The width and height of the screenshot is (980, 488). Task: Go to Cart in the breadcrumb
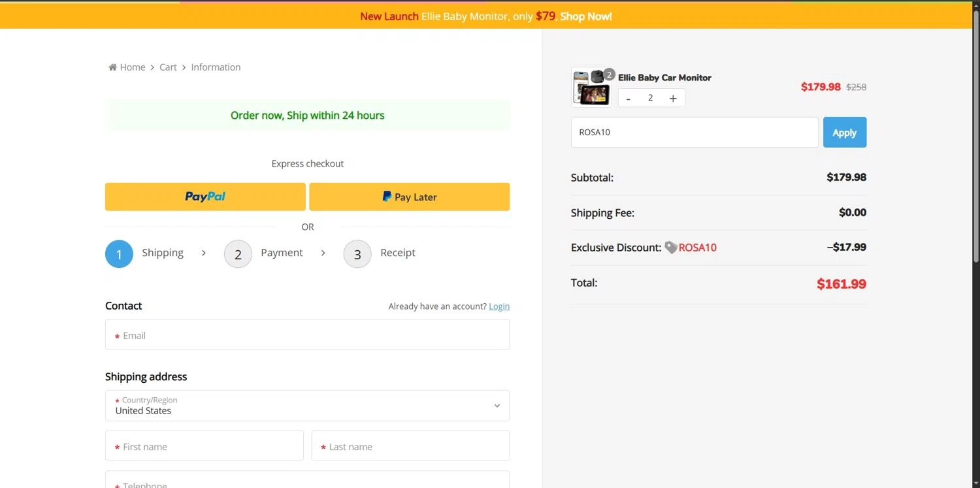click(168, 67)
